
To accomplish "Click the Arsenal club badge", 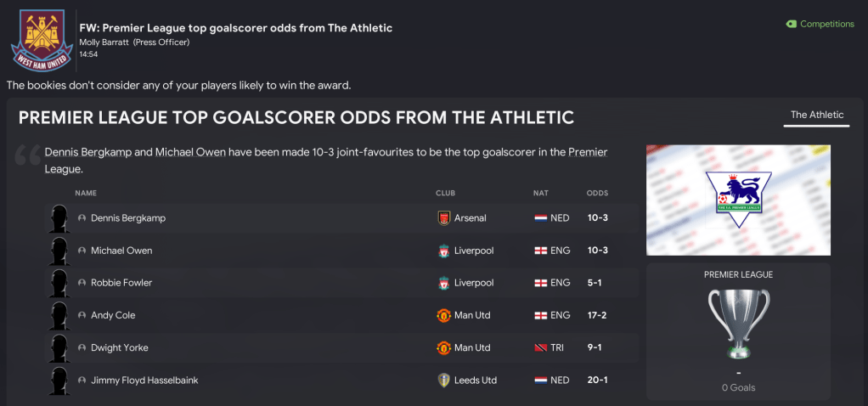I will [443, 218].
